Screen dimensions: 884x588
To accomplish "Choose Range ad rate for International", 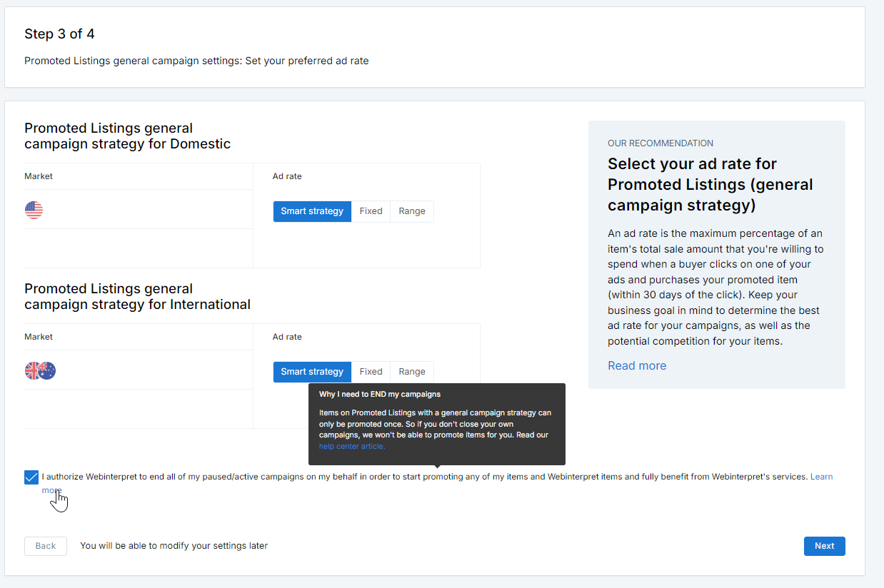I will tap(412, 372).
